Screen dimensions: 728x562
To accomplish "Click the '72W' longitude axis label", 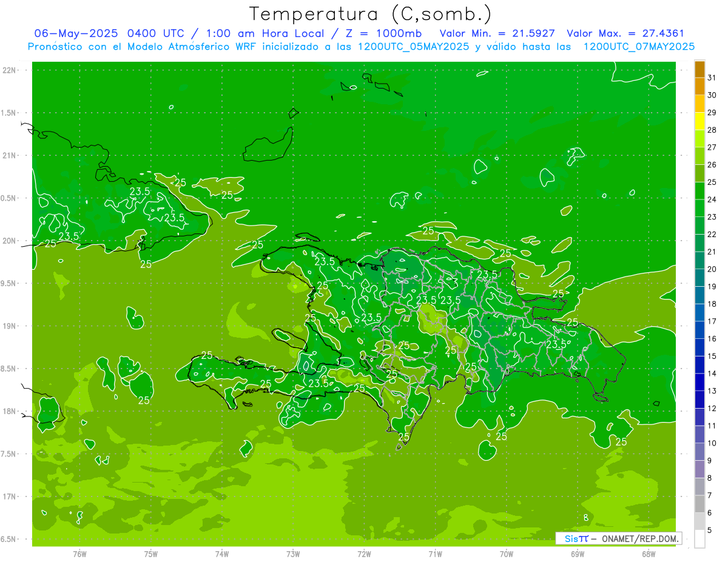I will tap(364, 554).
